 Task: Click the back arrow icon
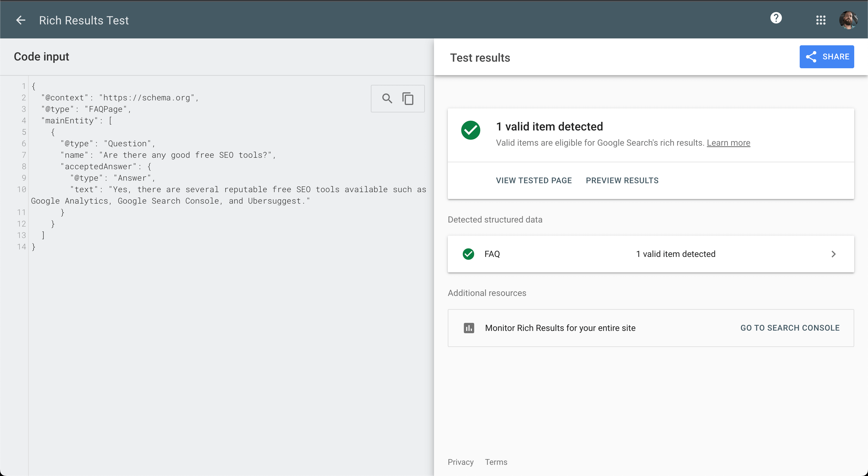21,20
